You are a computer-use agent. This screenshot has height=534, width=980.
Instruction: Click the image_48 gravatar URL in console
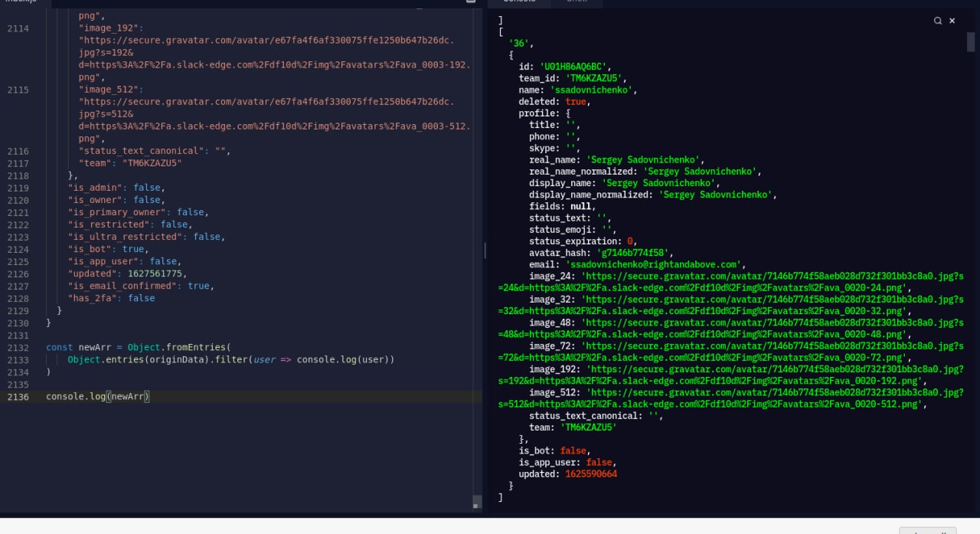[x=730, y=328]
